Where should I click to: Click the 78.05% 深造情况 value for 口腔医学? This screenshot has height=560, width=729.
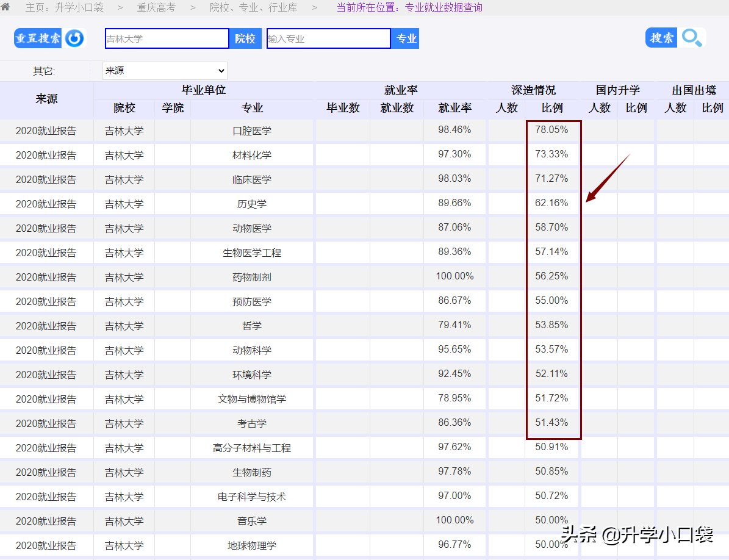[552, 130]
